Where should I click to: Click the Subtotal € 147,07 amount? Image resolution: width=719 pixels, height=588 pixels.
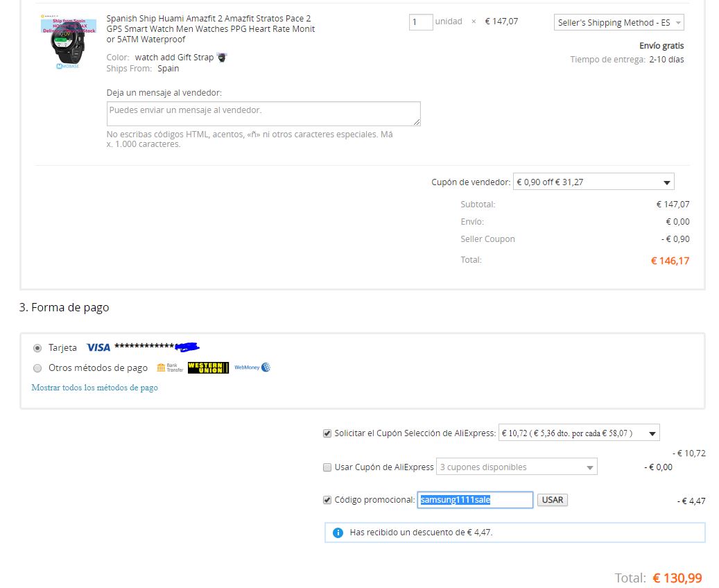(x=673, y=205)
